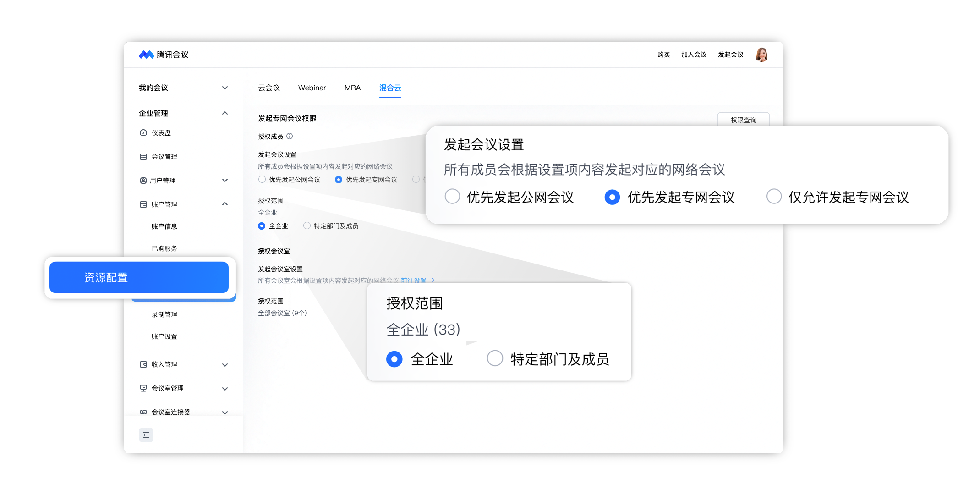Open 会议管理 in the sidebar
980x495 pixels.
(x=164, y=157)
